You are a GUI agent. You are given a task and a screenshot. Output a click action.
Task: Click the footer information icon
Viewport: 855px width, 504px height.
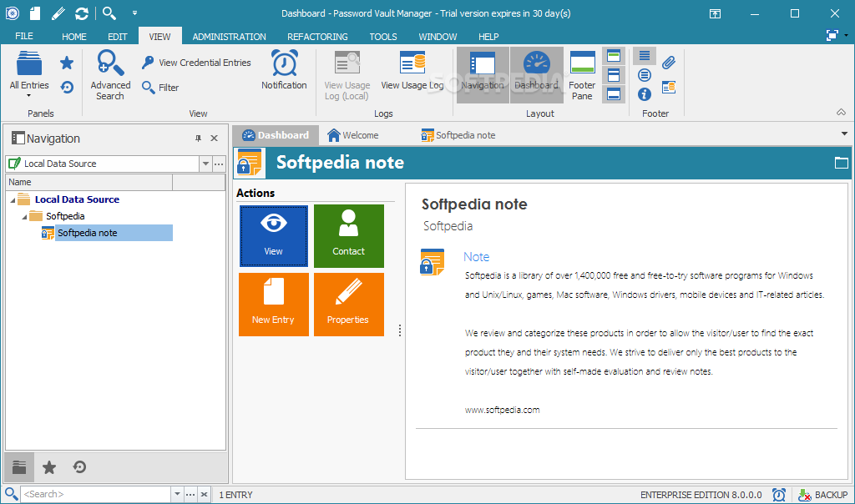pyautogui.click(x=645, y=94)
